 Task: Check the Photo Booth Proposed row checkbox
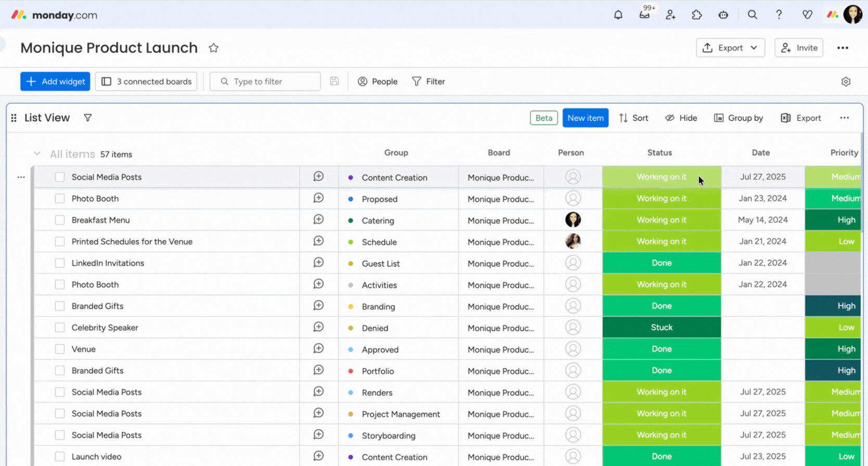coord(60,199)
